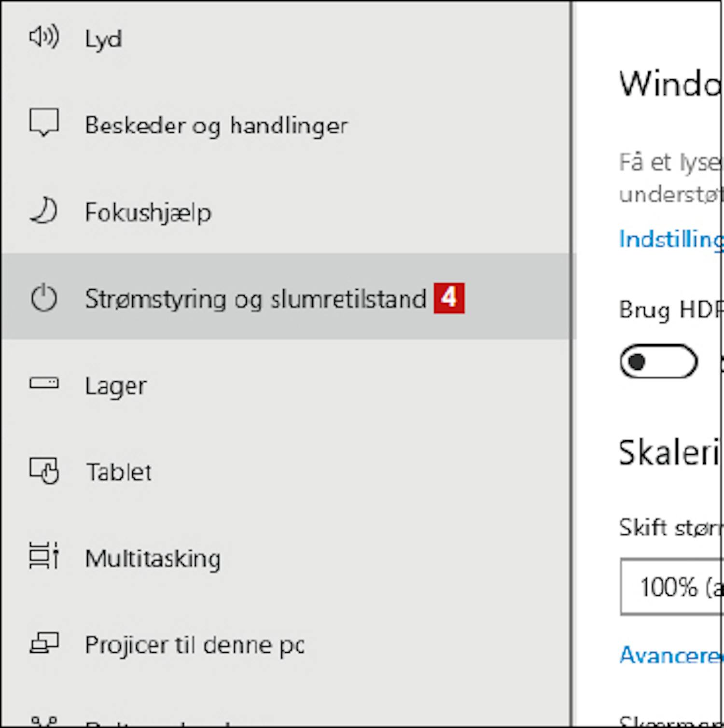The image size is (724, 728).
Task: Click the projection icon for Projicer
Action: coord(44,643)
